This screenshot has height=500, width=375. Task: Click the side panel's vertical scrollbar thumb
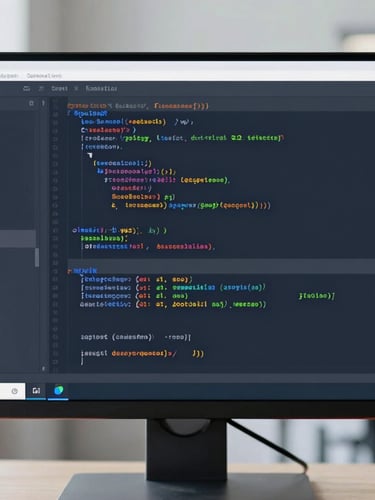37,257
